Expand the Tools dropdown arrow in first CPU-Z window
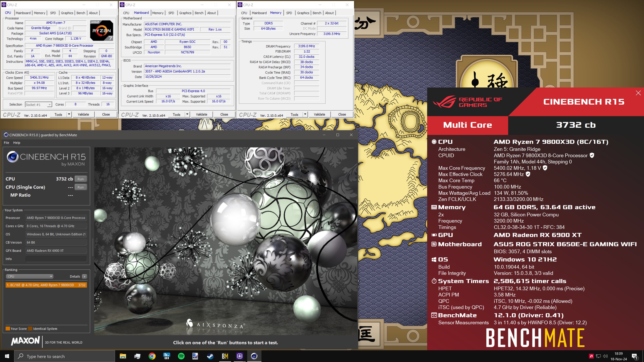644x362 pixels. click(x=69, y=114)
